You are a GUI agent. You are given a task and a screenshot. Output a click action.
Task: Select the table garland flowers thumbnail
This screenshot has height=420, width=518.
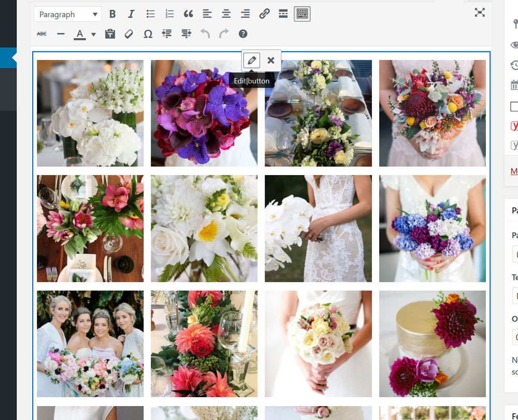(x=319, y=113)
